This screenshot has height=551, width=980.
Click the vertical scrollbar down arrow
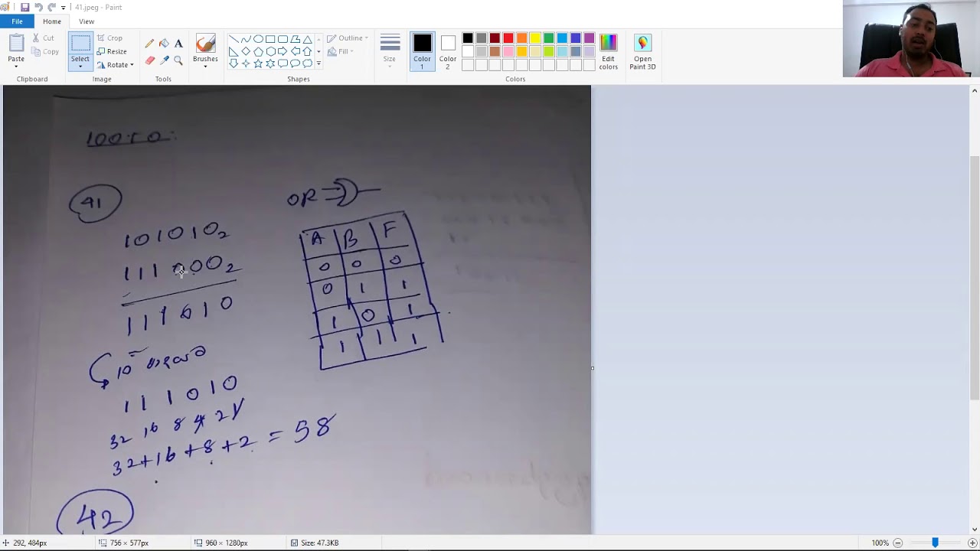[x=974, y=529]
